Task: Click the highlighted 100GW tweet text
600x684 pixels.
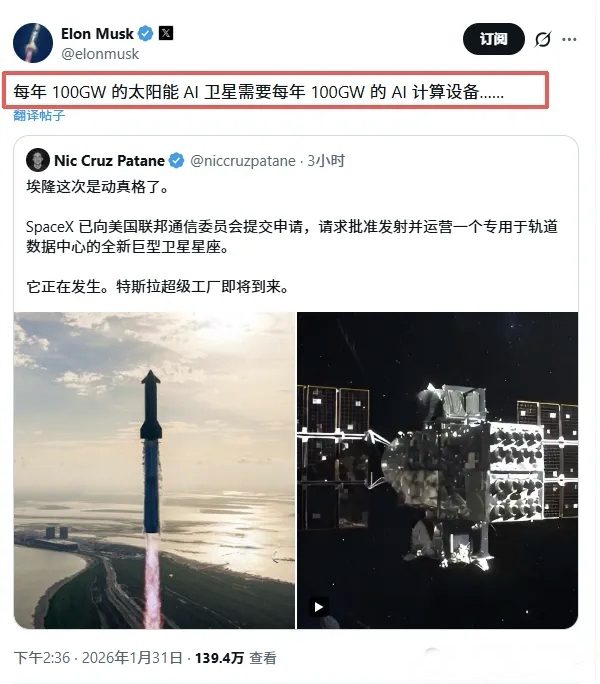Action: click(x=258, y=92)
